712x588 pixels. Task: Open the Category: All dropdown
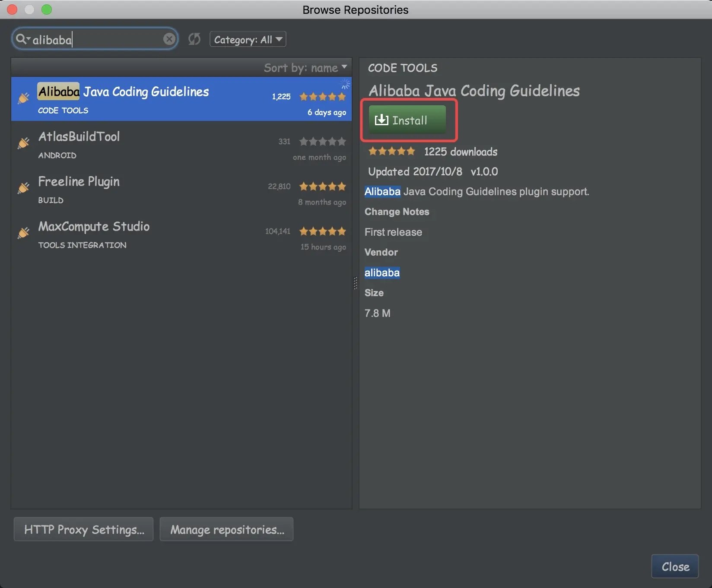pyautogui.click(x=248, y=39)
